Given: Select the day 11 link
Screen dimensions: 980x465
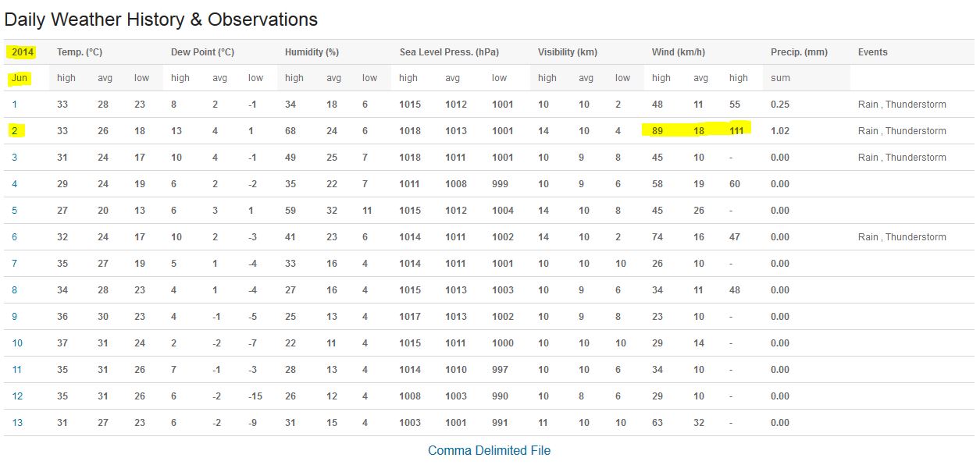Looking at the screenshot, I should pos(17,369).
